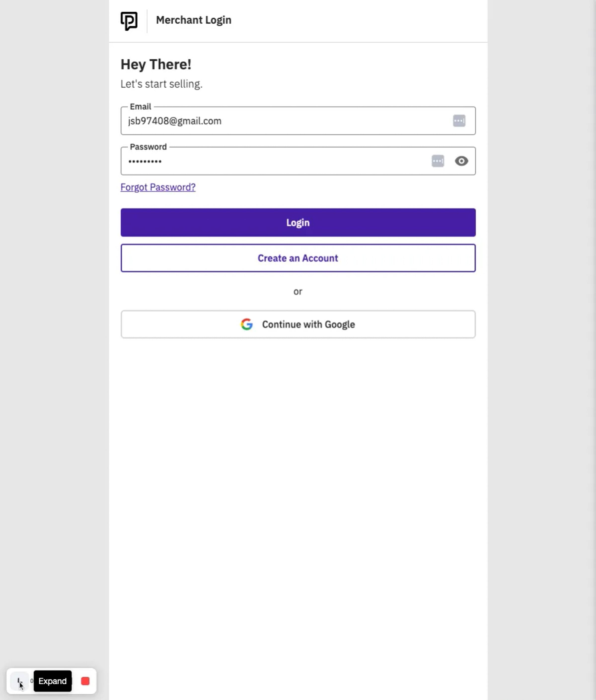Screen dimensions: 596x700
Task: Select the Create an Account button
Action: [x=298, y=258]
